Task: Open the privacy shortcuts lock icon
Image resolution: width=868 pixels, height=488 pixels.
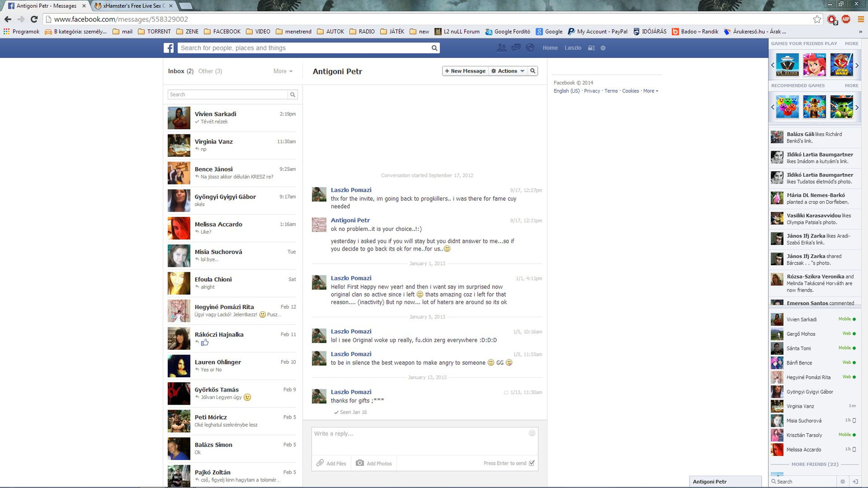Action: (x=591, y=48)
